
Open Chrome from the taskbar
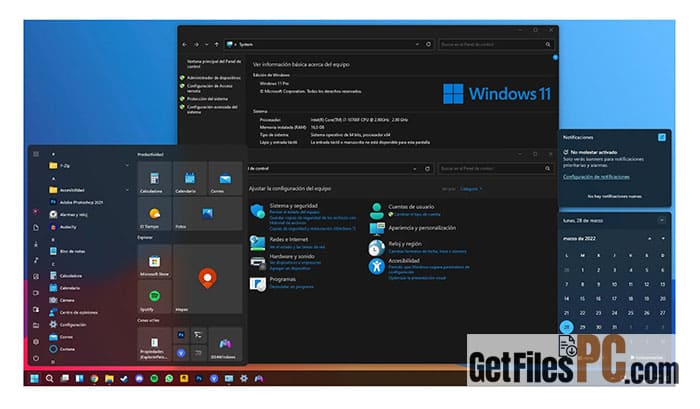(94, 379)
